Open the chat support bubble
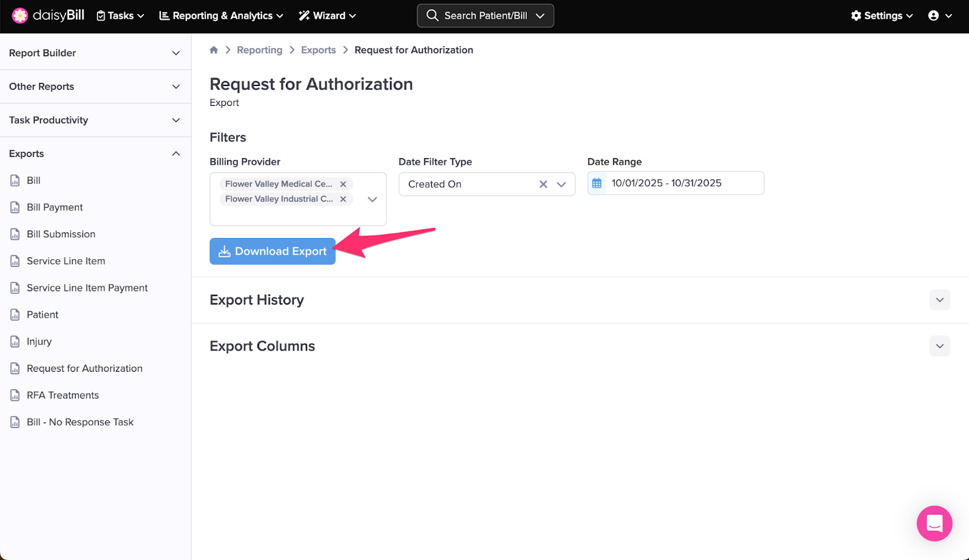 click(934, 523)
